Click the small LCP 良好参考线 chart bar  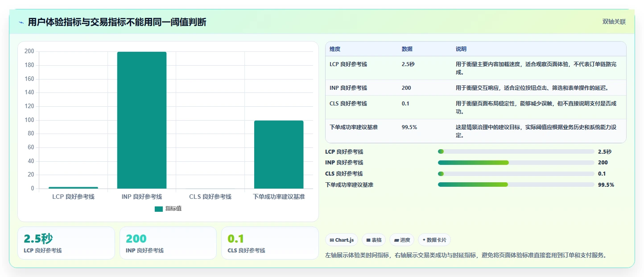[x=73, y=188]
